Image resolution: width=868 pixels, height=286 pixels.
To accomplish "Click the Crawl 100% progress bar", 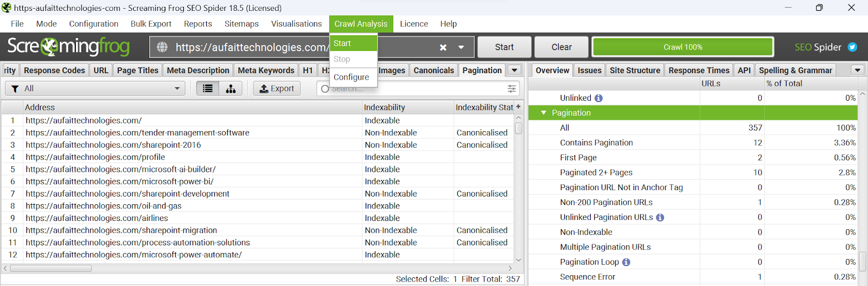I will pyautogui.click(x=683, y=47).
